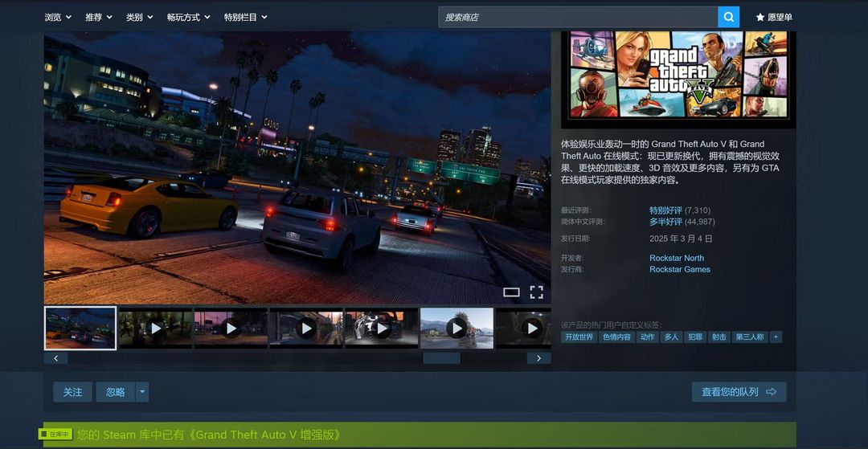Viewport: 868px width, 449px height.
Task: Play the second thumbnail video
Action: (156, 329)
